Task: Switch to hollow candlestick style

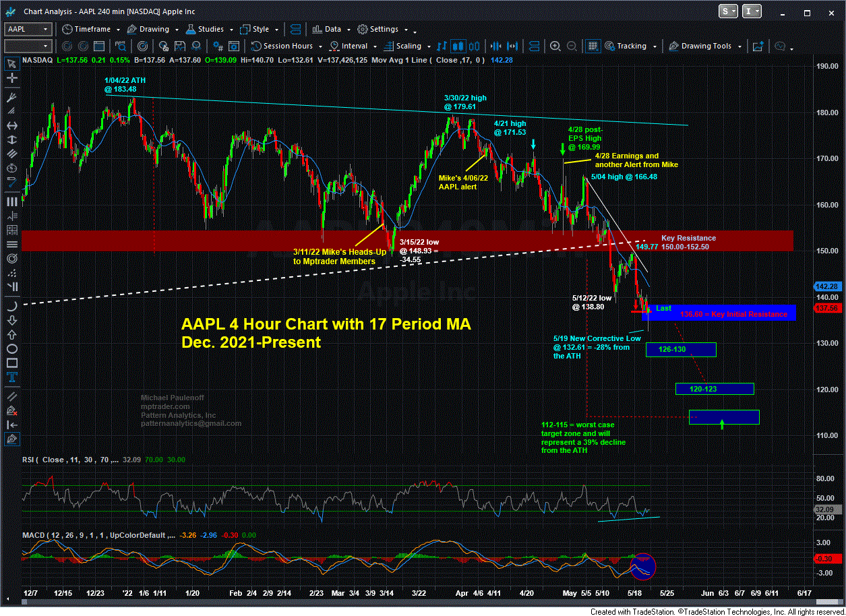Action: tap(473, 46)
